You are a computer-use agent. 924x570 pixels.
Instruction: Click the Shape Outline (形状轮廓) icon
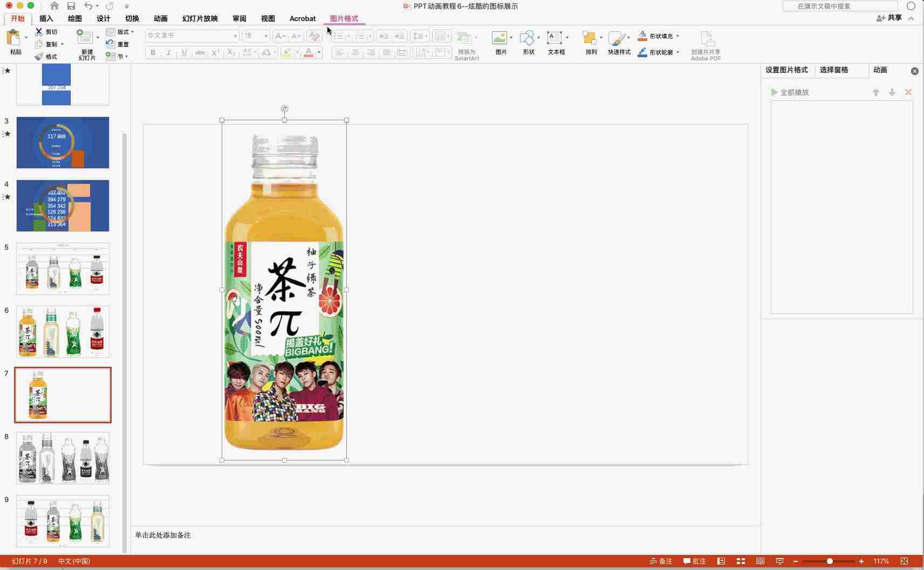coord(642,52)
